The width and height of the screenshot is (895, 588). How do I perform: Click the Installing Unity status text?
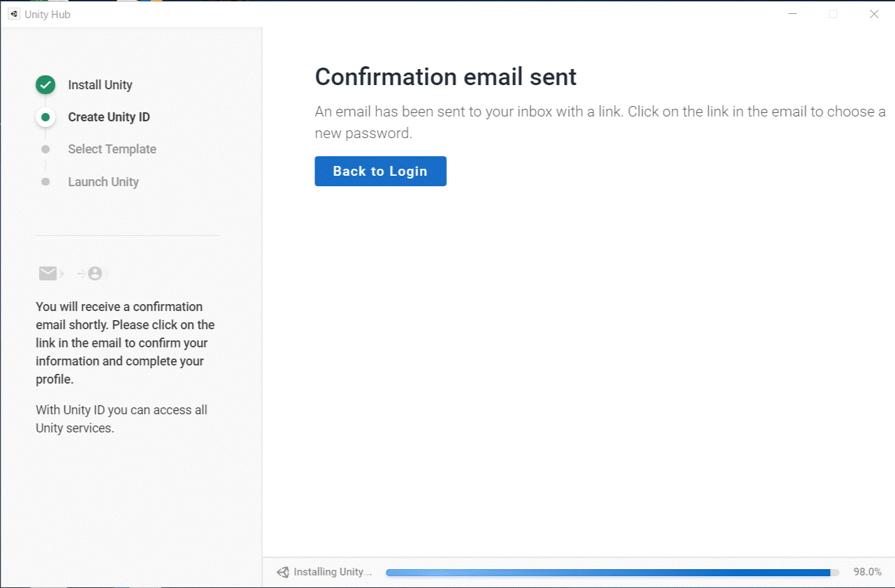(332, 572)
